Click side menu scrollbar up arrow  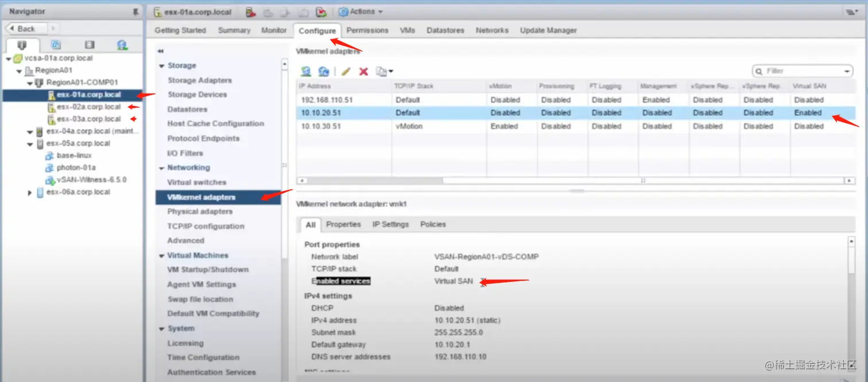coord(285,65)
